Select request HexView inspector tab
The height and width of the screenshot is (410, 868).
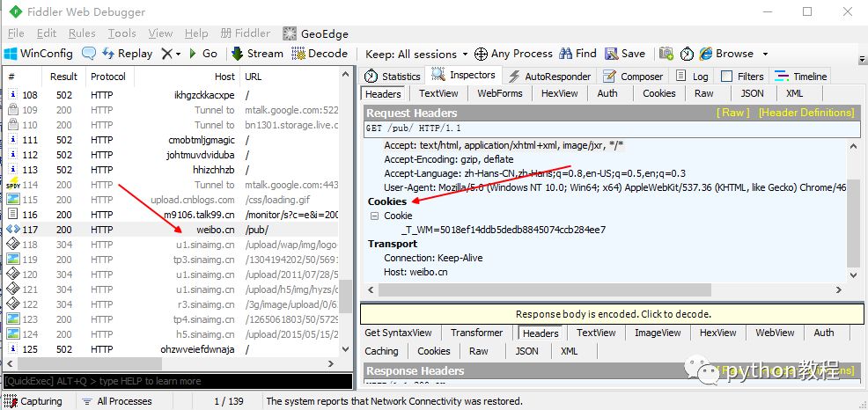pos(559,93)
